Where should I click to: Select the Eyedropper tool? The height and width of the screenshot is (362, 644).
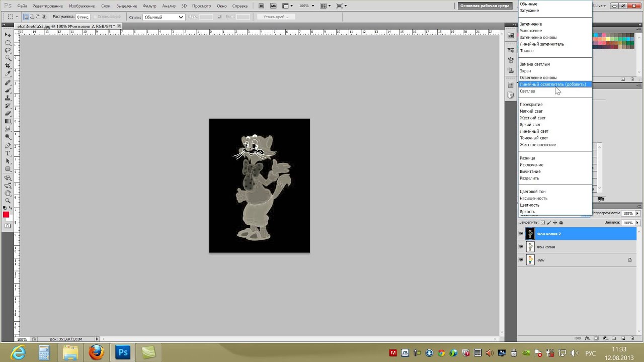(8, 73)
